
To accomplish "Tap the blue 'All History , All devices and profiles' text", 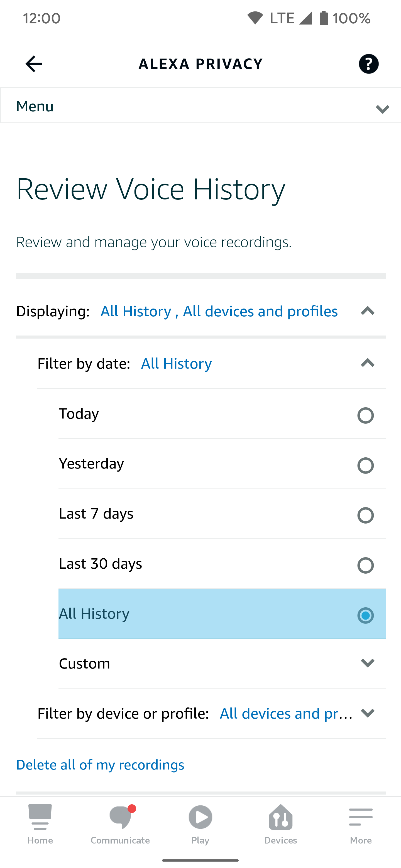I will [x=219, y=311].
